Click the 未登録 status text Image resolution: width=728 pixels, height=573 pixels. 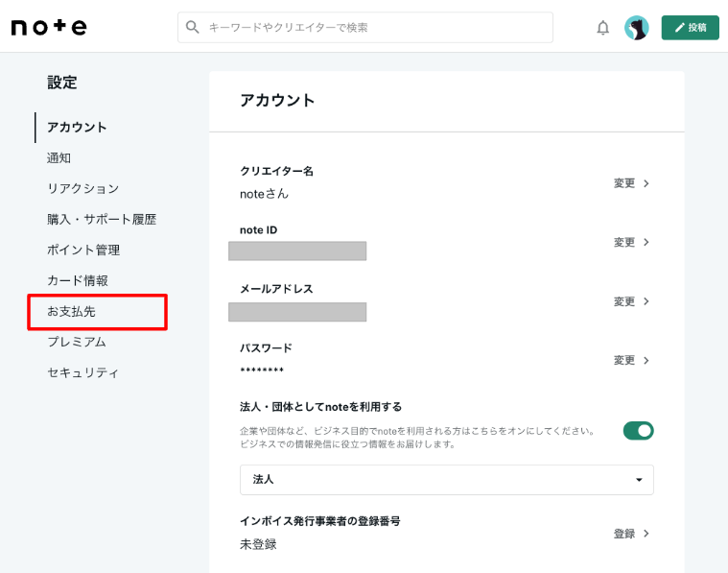pyautogui.click(x=258, y=544)
